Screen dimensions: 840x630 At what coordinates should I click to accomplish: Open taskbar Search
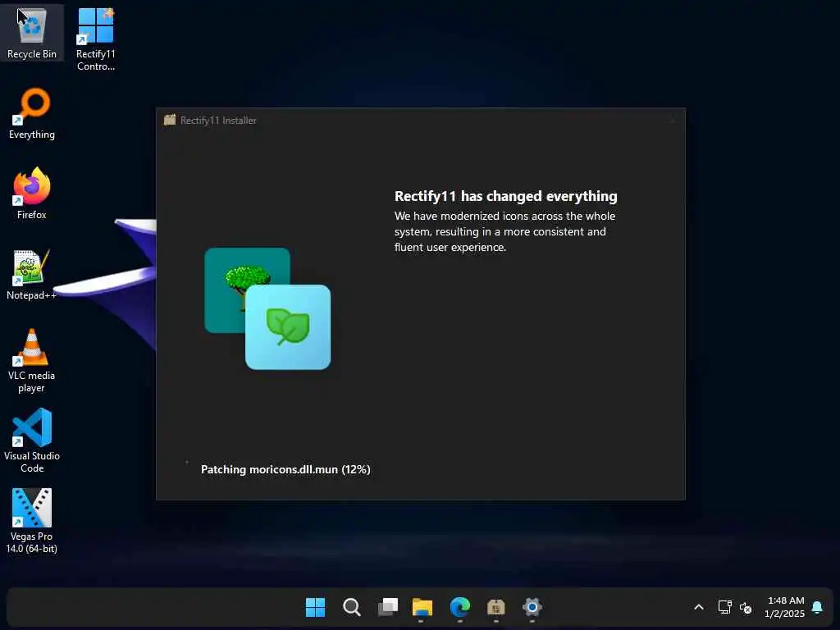pyautogui.click(x=351, y=607)
